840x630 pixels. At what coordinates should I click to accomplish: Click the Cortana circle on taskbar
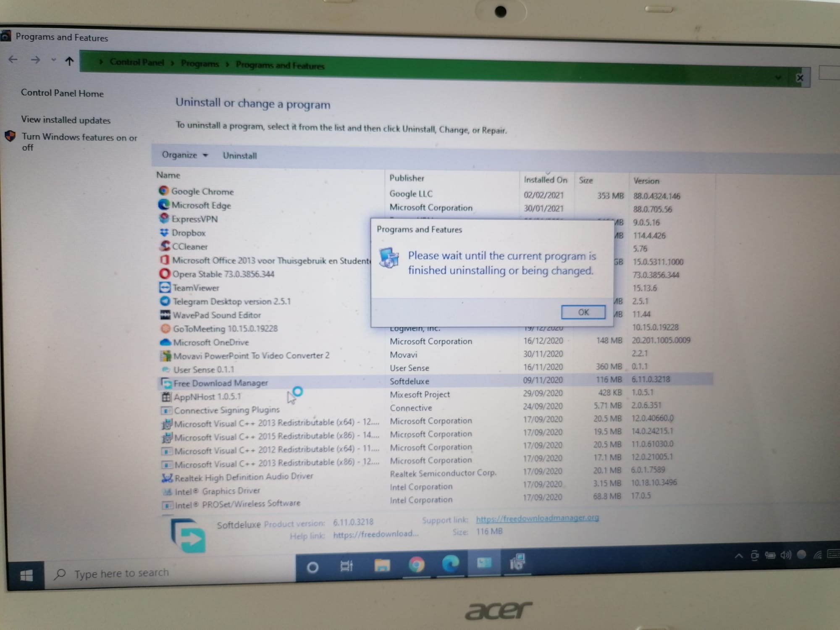coord(312,568)
